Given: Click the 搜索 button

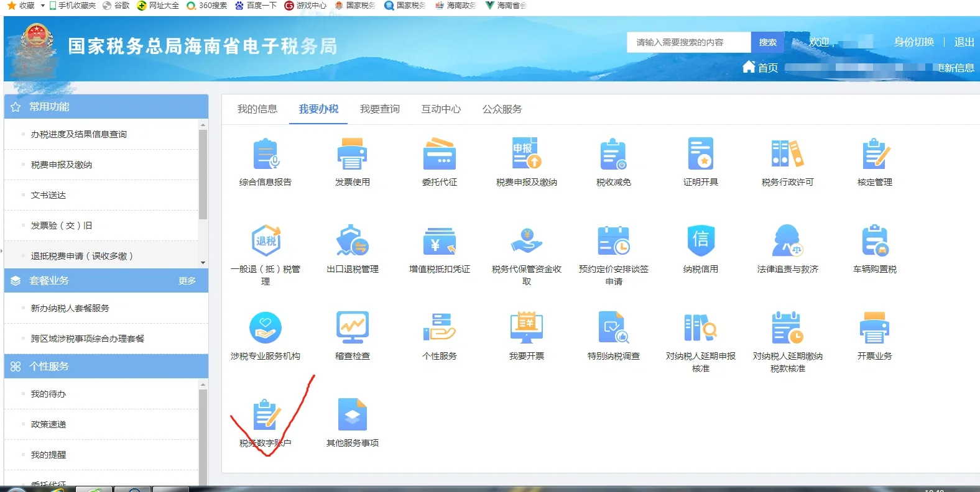Looking at the screenshot, I should (x=767, y=42).
